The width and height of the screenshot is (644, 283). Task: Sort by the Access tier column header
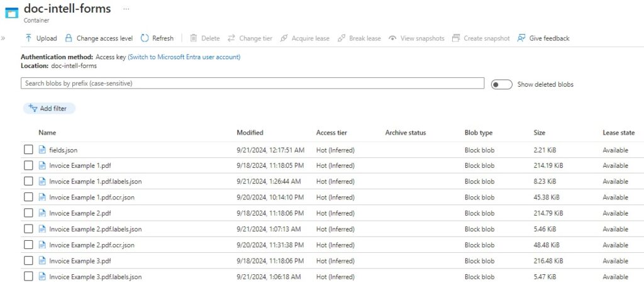[331, 133]
